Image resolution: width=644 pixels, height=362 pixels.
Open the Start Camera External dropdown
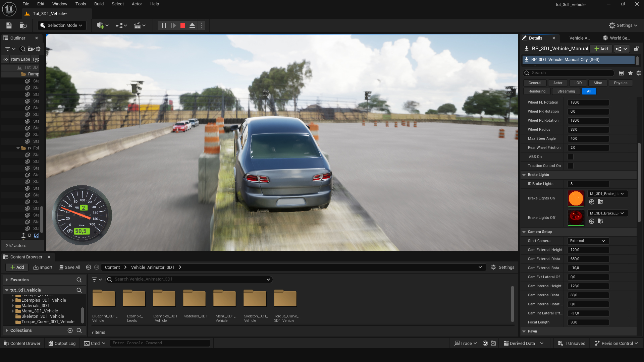coord(588,241)
